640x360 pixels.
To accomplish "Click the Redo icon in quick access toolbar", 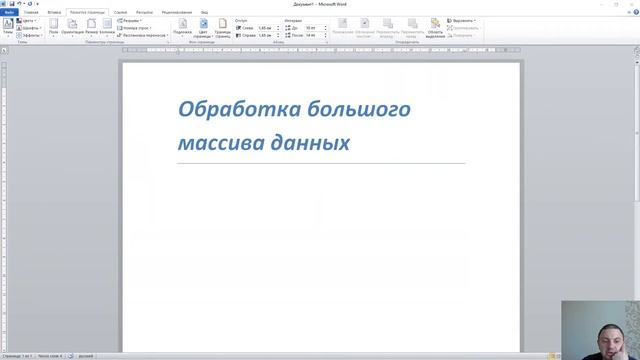I will [x=30, y=4].
